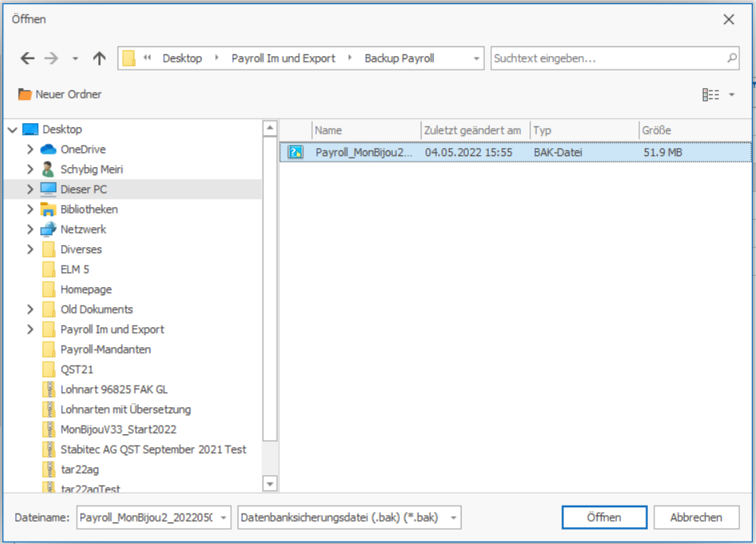756x544 pixels.
Task: Select the tar22ag zip file
Action: point(79,469)
